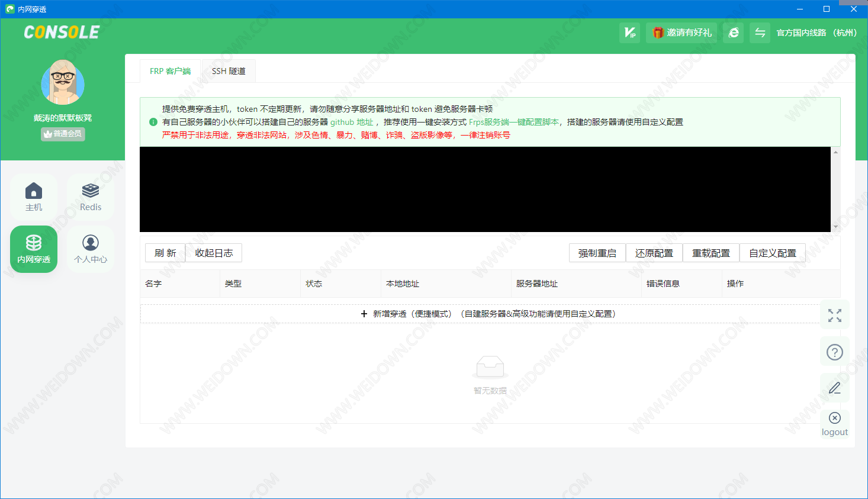The width and height of the screenshot is (868, 499).
Task: Minimize the 内网穿透 window
Action: click(799, 9)
